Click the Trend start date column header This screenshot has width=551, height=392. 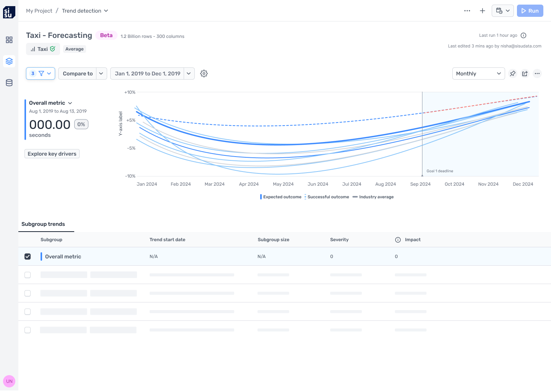tap(167, 240)
